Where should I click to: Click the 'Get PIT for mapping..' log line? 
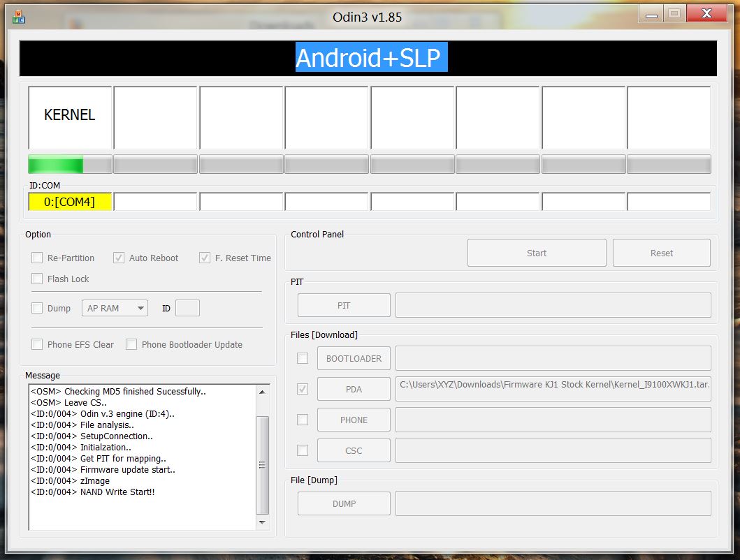98,459
